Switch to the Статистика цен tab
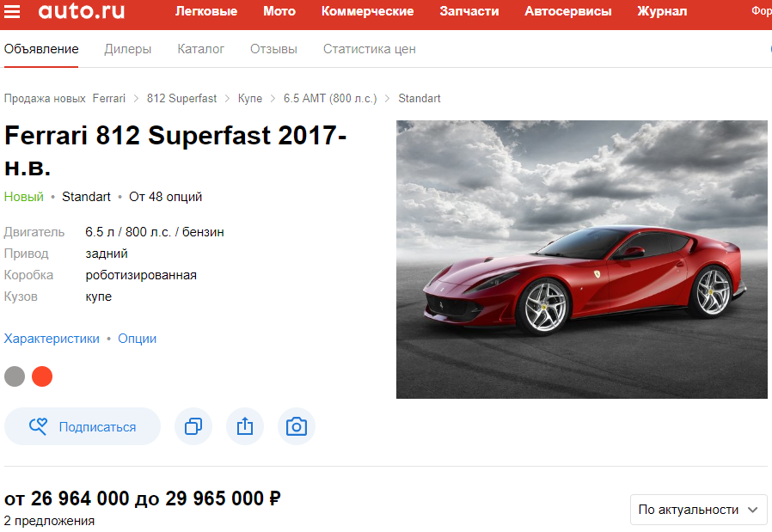772x532 pixels. pos(370,49)
